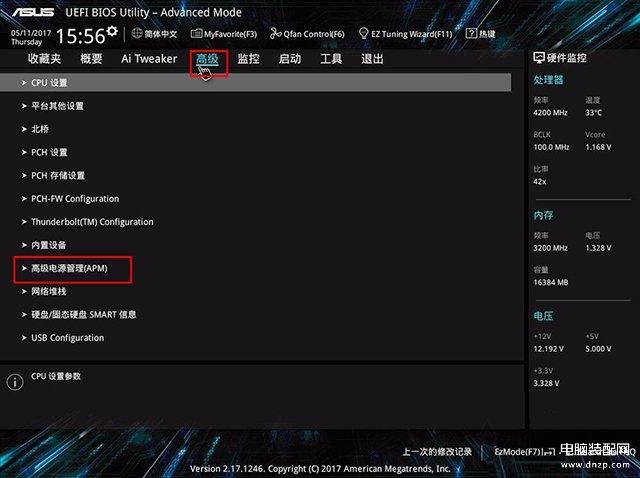
Task: Click the hotkeys question mark icon
Action: pyautogui.click(x=471, y=33)
